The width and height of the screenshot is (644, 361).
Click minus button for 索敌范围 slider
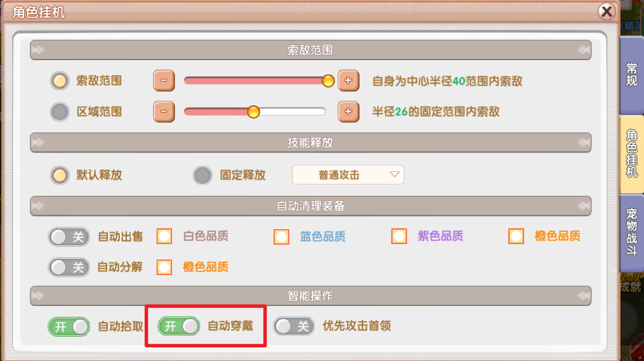(x=163, y=81)
